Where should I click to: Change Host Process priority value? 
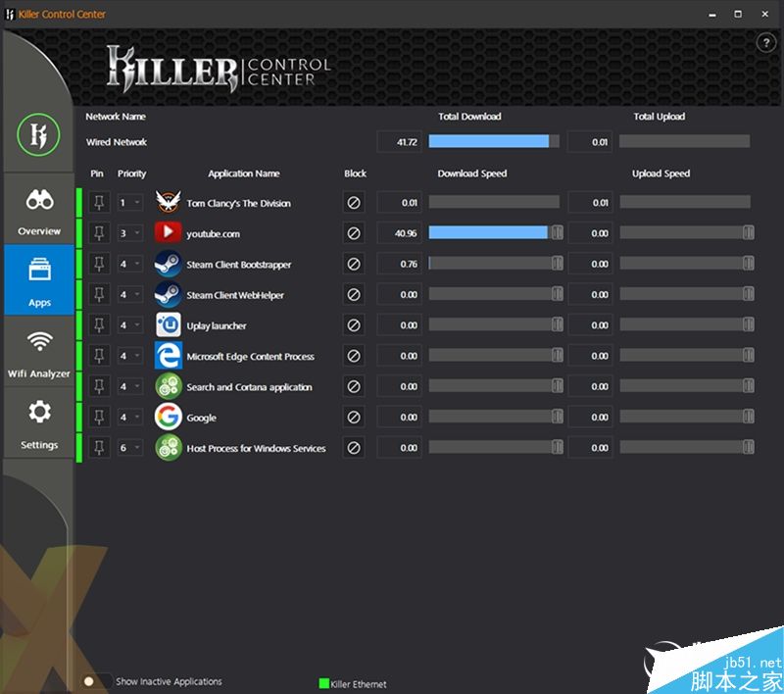click(130, 448)
